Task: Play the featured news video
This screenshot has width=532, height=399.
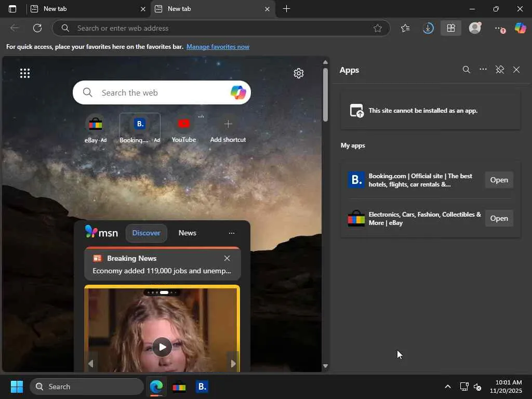Action: pos(162,347)
